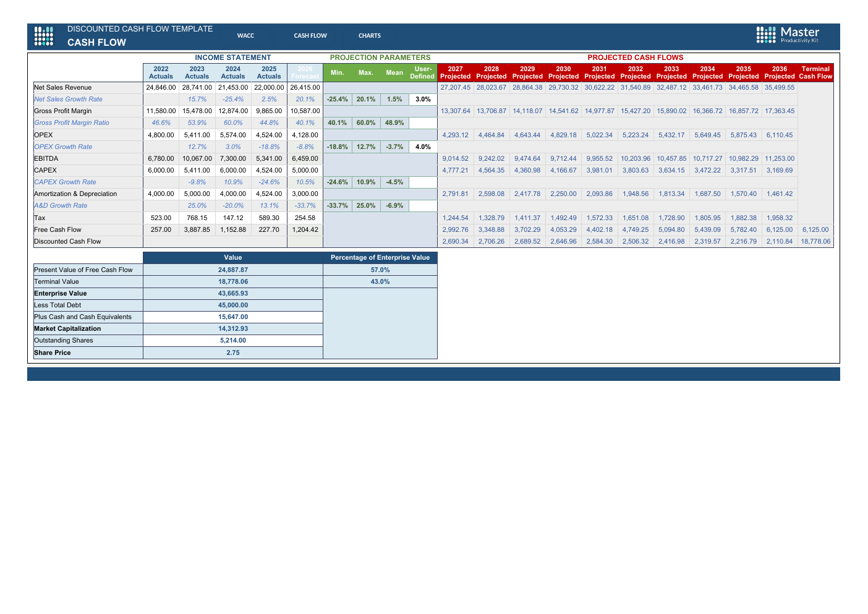The width and height of the screenshot is (868, 614).
Task: Select the user-defined OPEX Growth Rate 4.0% cell
Action: (x=423, y=147)
